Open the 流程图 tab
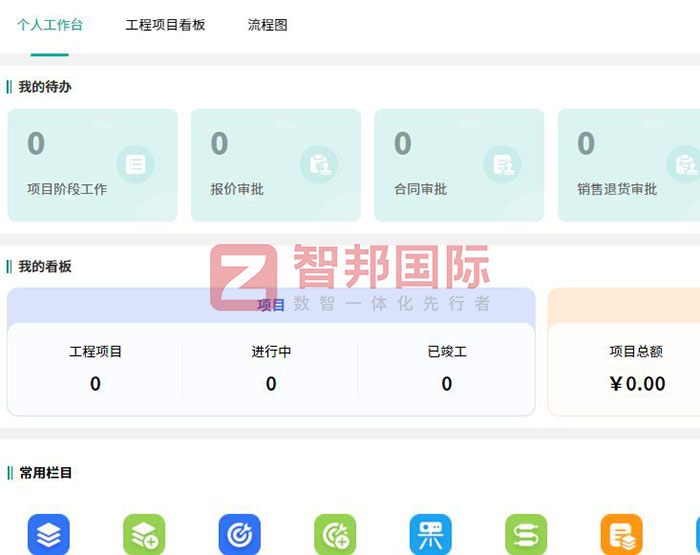Image resolution: width=700 pixels, height=555 pixels. pyautogui.click(x=268, y=25)
